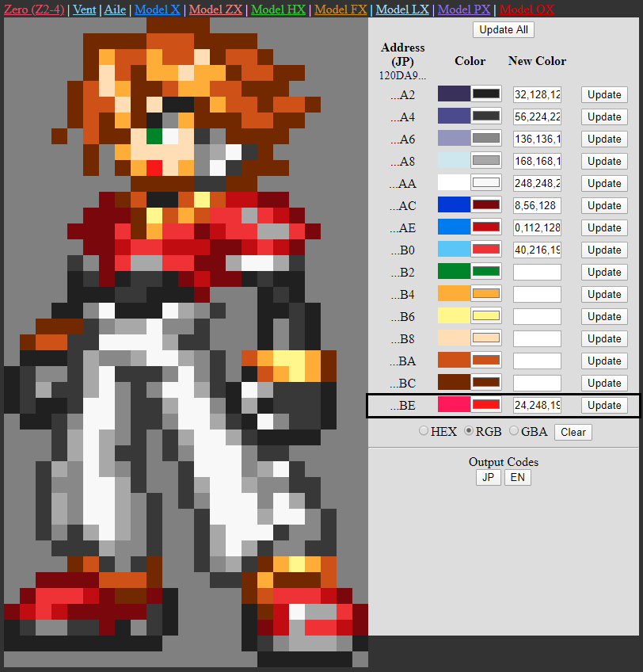Select the GBA format radio button
Viewport: 643px width, 672px height.
[514, 430]
